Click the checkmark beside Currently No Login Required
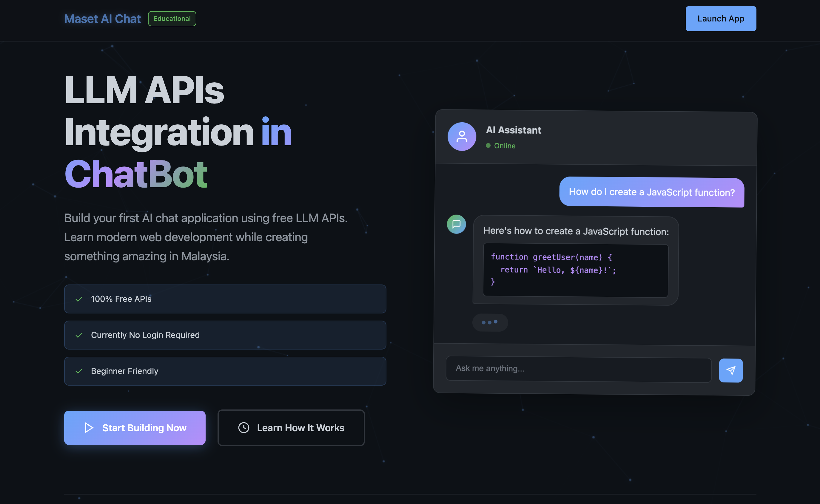820x504 pixels. (79, 335)
